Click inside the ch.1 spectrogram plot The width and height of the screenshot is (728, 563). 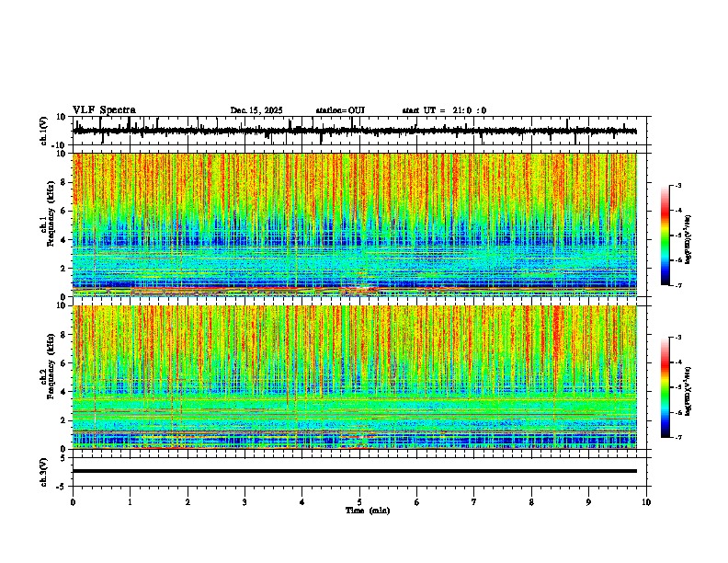click(x=355, y=224)
